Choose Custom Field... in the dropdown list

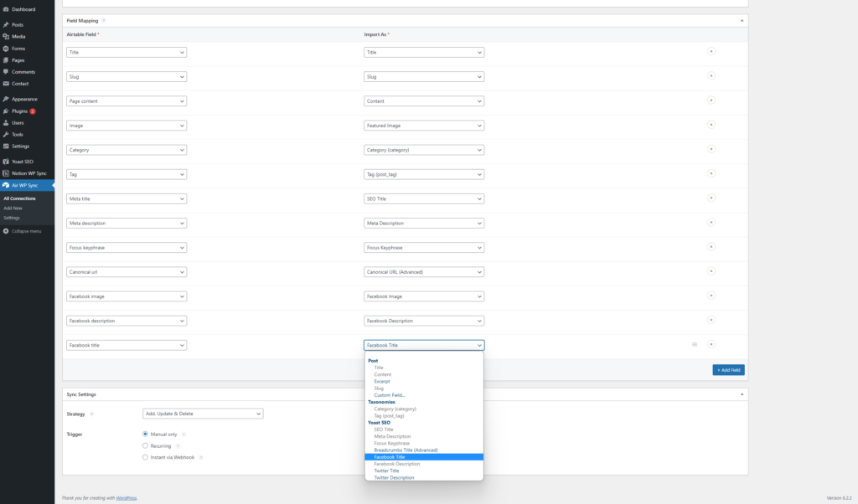423,395
